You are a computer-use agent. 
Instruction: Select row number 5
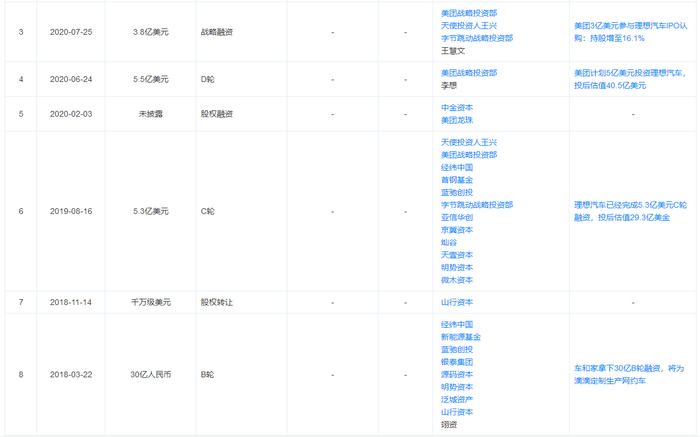pos(21,114)
